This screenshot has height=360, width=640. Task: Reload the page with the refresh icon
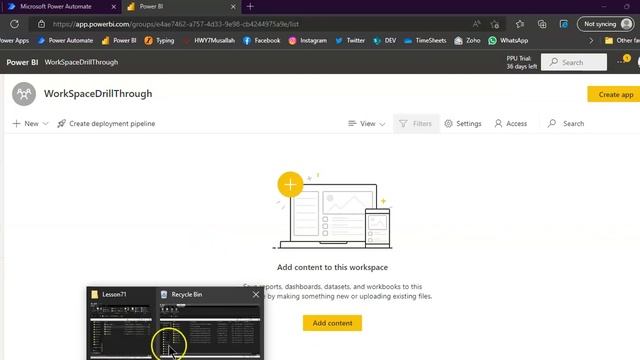14,24
